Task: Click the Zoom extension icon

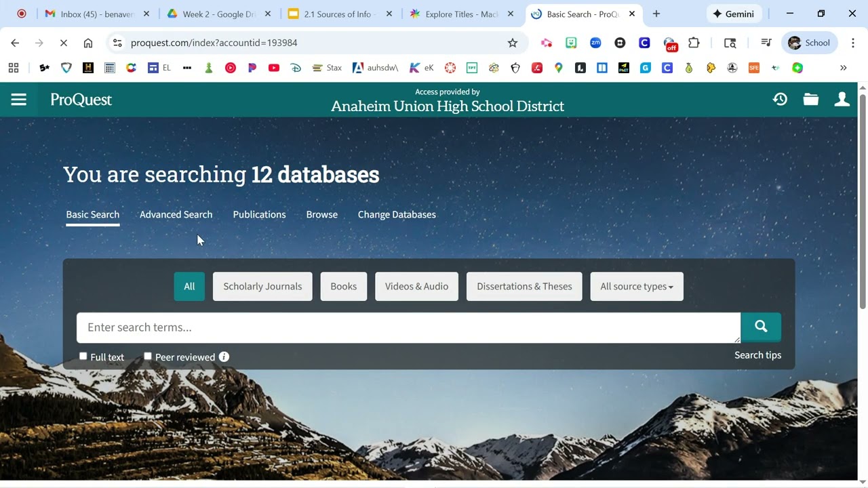Action: coord(595,43)
